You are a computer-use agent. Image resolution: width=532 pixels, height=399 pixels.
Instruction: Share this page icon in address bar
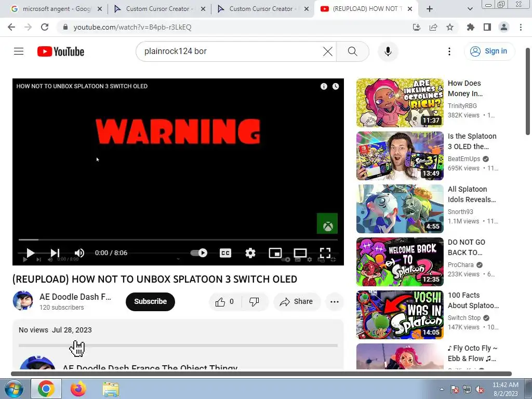433,27
